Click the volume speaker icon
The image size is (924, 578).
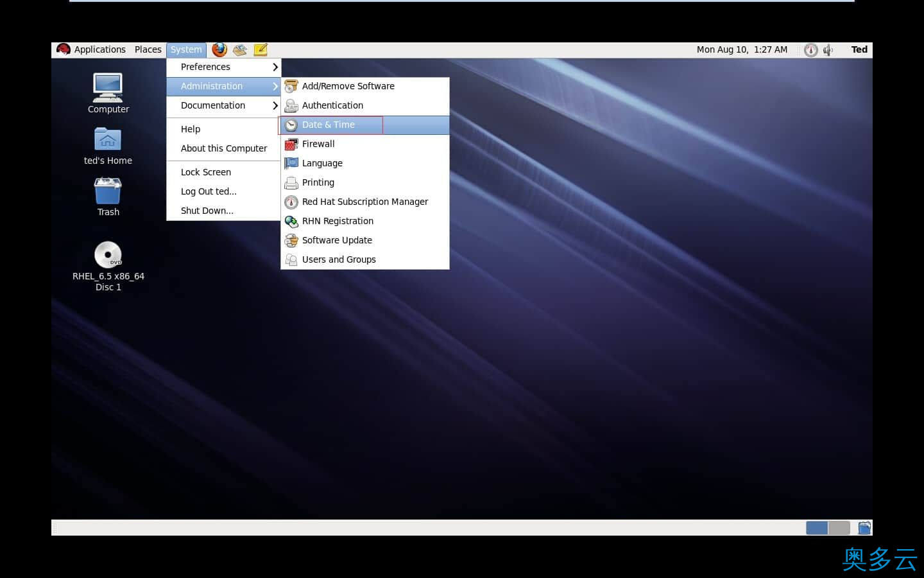(x=828, y=50)
